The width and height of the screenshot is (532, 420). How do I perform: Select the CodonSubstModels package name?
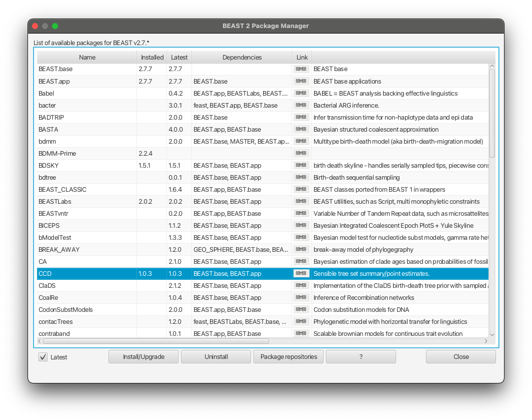coord(65,309)
